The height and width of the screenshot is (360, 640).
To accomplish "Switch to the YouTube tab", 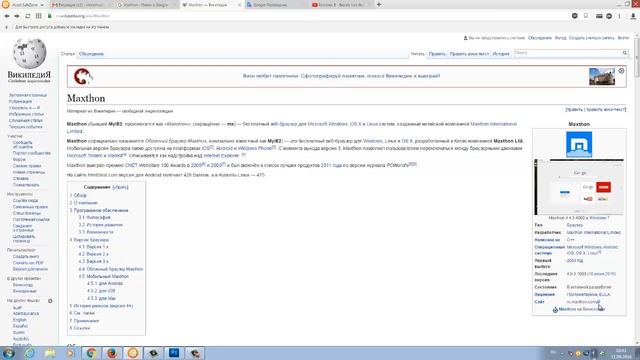I will tap(341, 5).
